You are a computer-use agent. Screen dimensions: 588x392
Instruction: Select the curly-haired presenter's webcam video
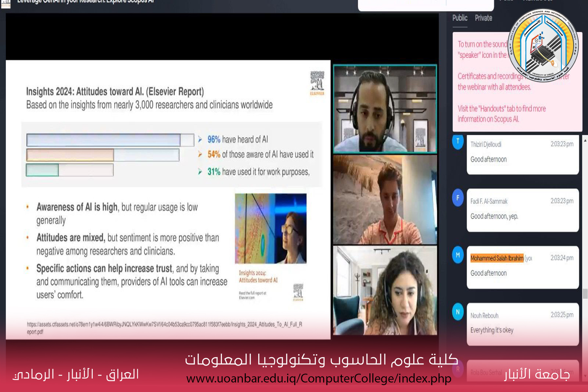385,290
